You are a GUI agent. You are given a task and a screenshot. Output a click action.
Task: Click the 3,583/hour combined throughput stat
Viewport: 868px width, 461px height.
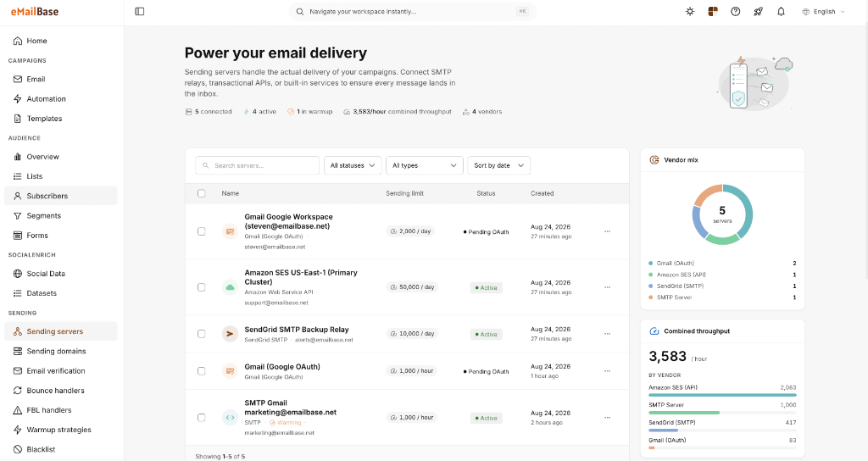[398, 112]
